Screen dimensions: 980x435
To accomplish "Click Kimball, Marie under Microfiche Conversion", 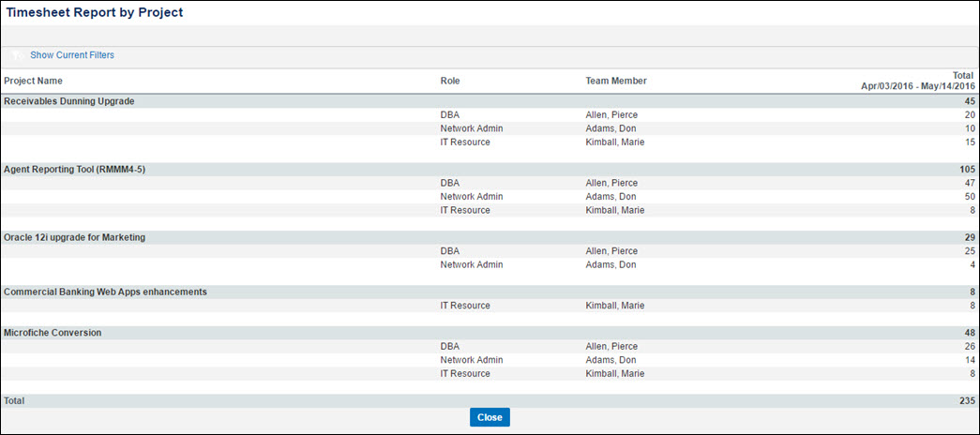I will (x=615, y=374).
